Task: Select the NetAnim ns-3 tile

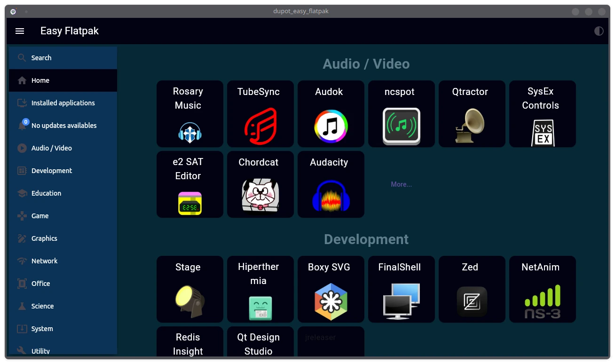Action: pos(542,289)
